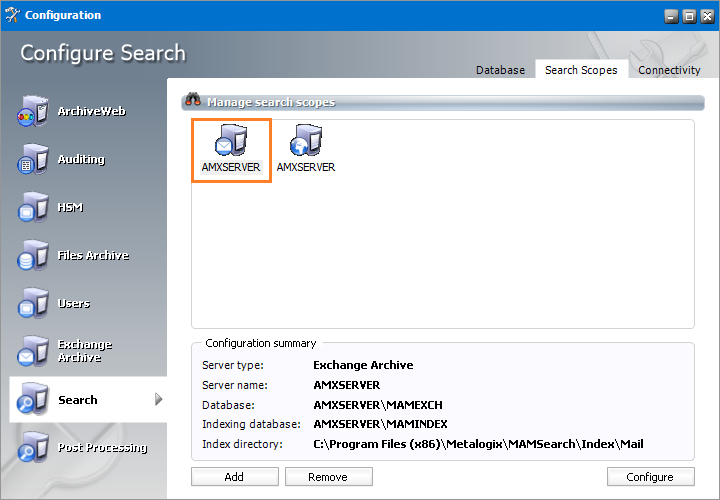Click the Add button
Viewport: 720px width, 500px height.
[x=235, y=477]
